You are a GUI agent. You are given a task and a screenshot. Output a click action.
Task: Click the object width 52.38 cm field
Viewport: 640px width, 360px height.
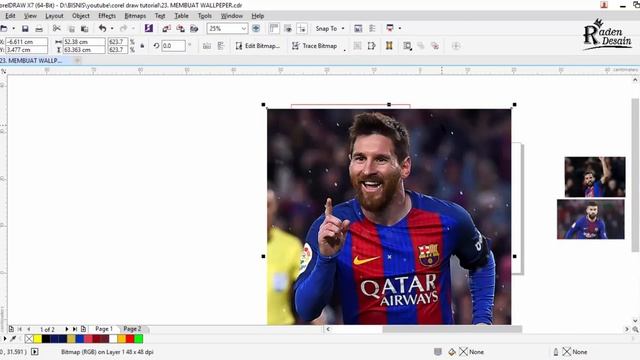tap(84, 42)
